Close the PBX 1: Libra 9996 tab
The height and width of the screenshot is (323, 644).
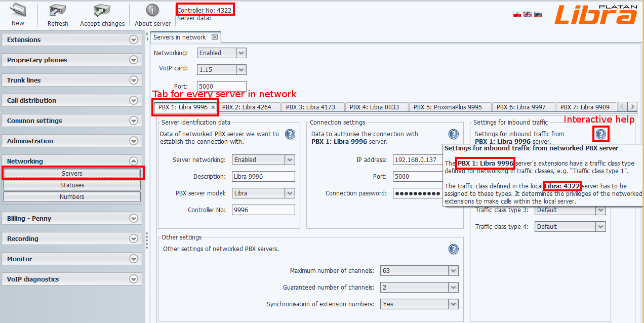click(x=213, y=107)
